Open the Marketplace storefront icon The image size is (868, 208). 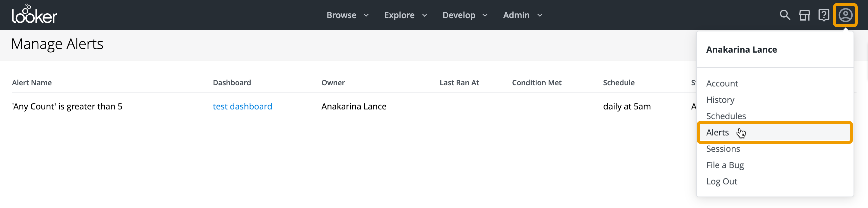pos(804,15)
